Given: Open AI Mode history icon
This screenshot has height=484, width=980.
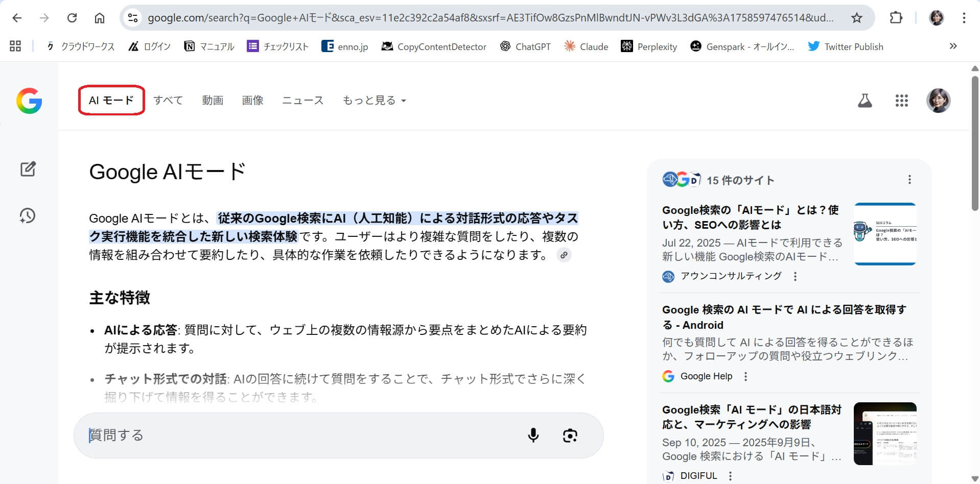Looking at the screenshot, I should pyautogui.click(x=28, y=215).
